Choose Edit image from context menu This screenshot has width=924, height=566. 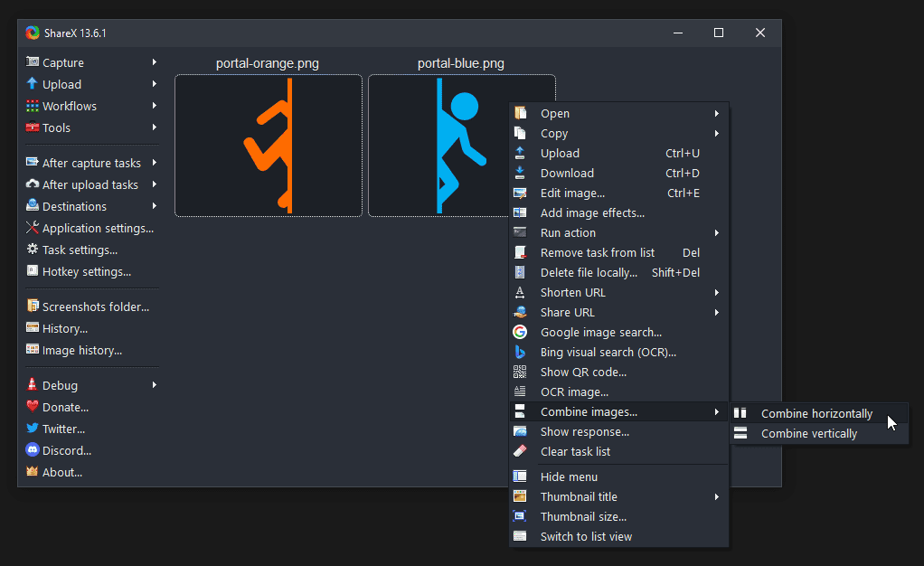click(x=572, y=193)
